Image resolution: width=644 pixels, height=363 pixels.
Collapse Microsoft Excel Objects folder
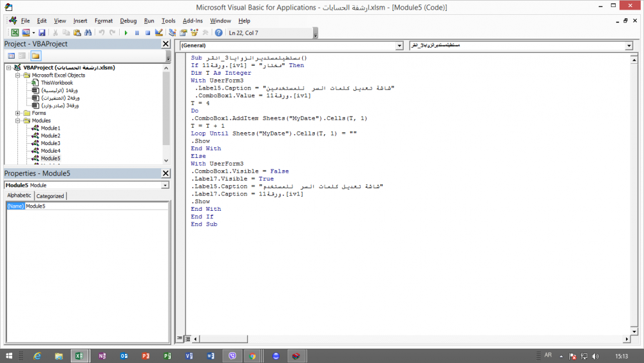(17, 75)
